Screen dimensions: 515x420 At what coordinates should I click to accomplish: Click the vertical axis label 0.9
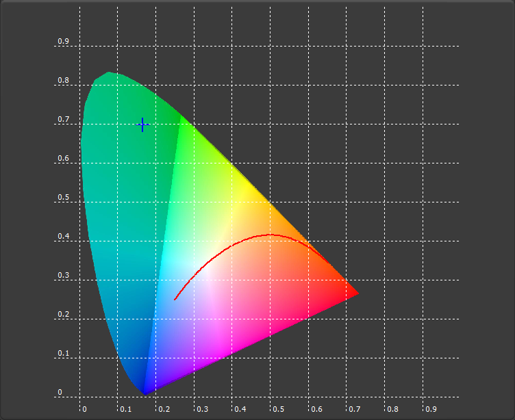(64, 41)
